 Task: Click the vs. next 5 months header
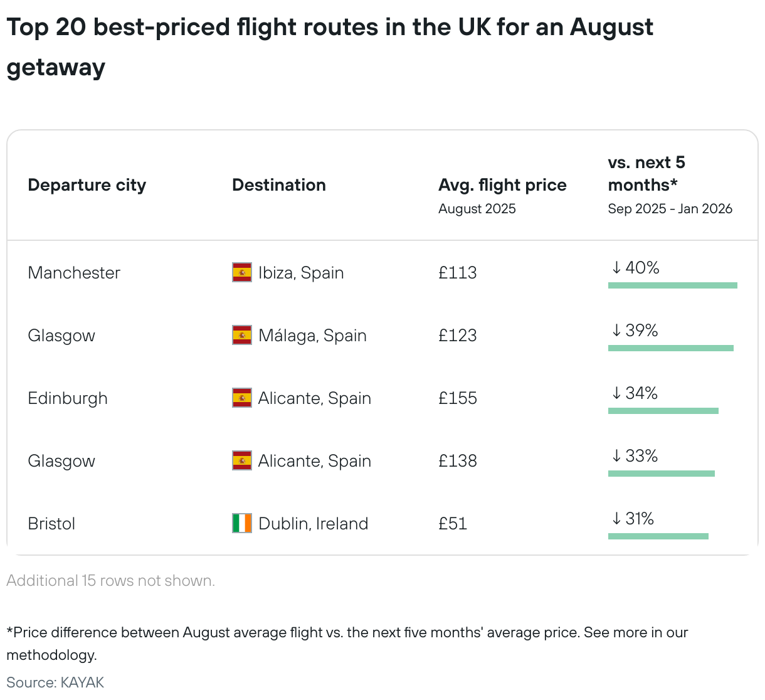pos(646,174)
